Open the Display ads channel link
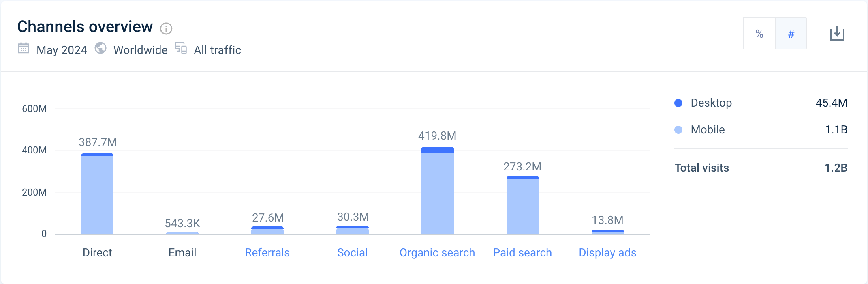The width and height of the screenshot is (868, 284). pyautogui.click(x=607, y=252)
